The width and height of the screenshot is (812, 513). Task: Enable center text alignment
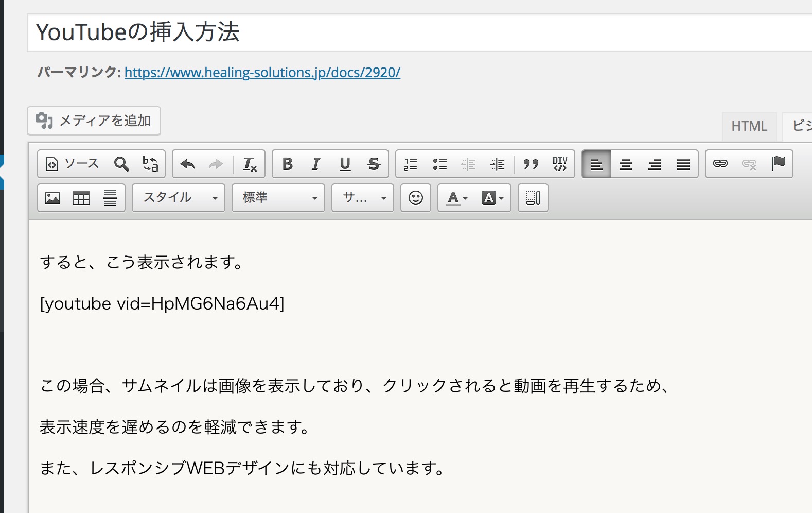coord(625,164)
